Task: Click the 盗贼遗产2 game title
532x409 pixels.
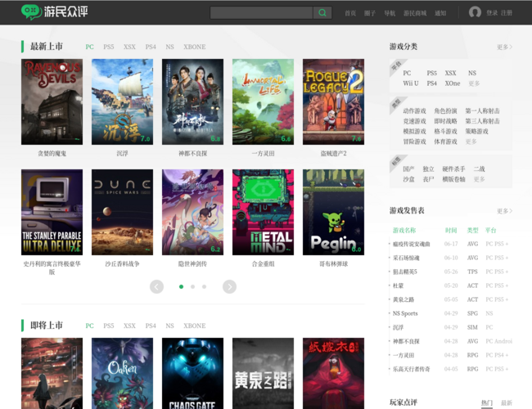Action: point(333,154)
